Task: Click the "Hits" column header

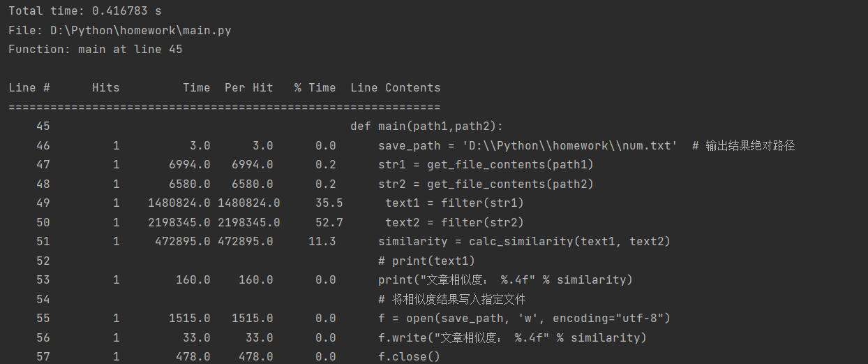Action: pos(105,88)
